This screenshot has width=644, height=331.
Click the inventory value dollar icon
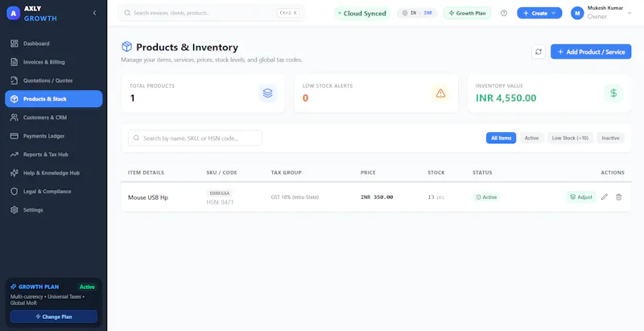(613, 93)
